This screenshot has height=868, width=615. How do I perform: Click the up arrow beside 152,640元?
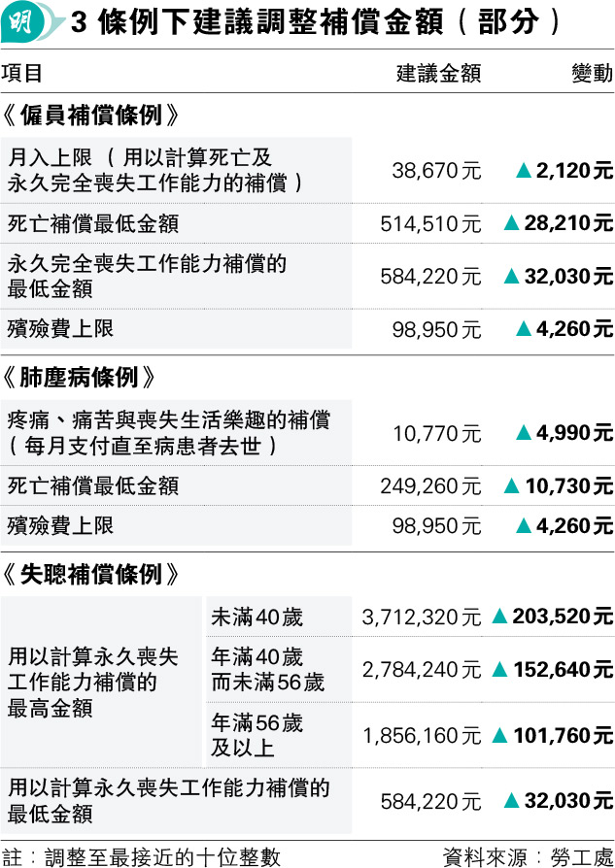point(499,669)
